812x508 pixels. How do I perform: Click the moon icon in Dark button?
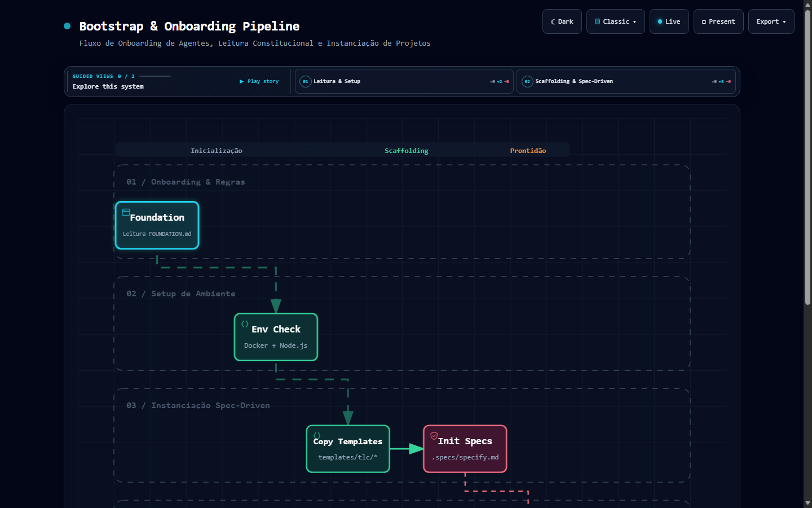[x=553, y=21]
